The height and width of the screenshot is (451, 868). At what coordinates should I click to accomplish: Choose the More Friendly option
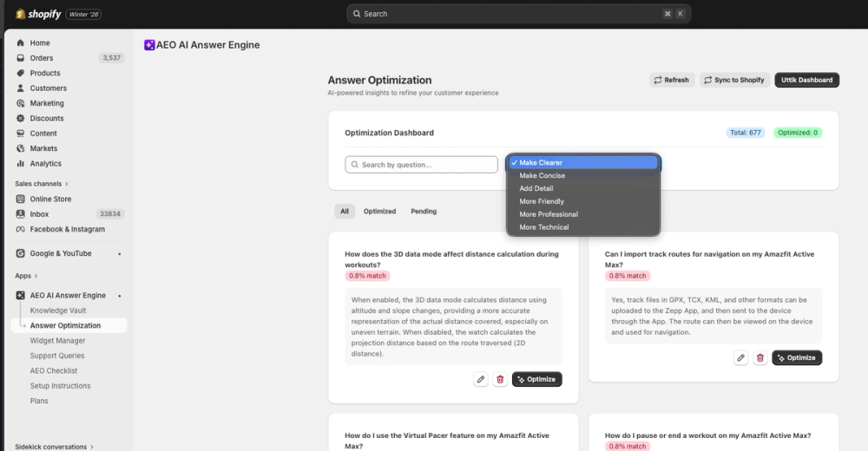pyautogui.click(x=583, y=201)
